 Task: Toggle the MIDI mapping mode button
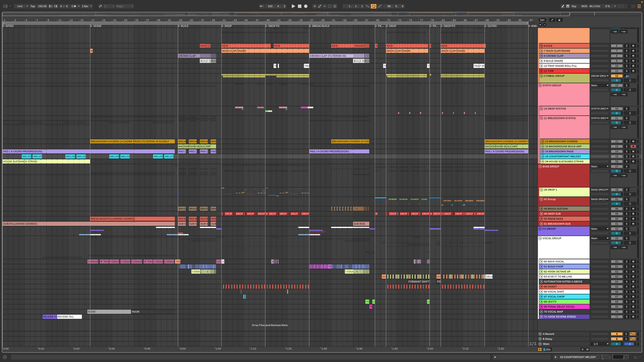coord(584,6)
